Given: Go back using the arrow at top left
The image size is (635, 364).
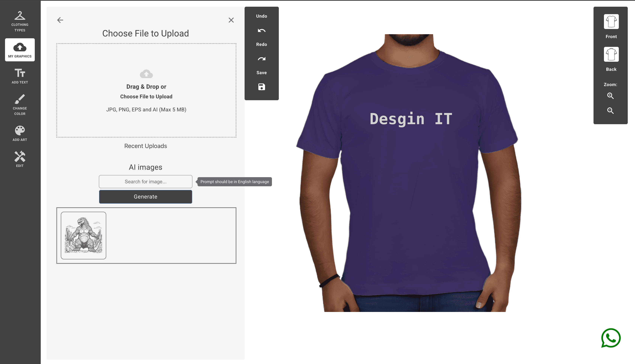Looking at the screenshot, I should pyautogui.click(x=60, y=20).
